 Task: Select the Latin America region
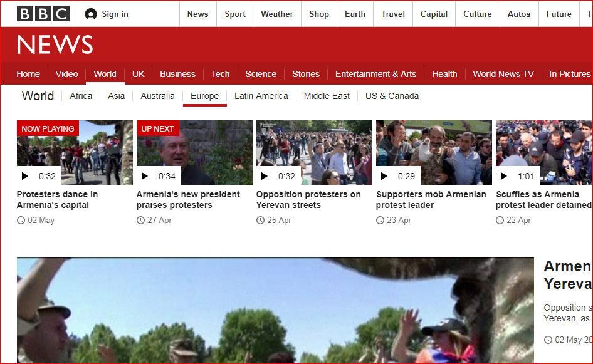(261, 96)
